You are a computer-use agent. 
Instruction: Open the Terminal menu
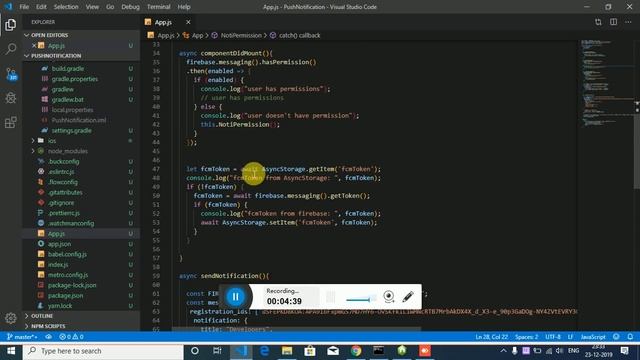click(158, 7)
